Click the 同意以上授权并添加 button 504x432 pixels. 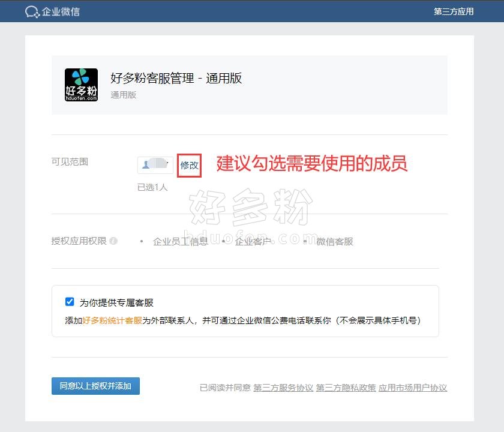coord(95,386)
